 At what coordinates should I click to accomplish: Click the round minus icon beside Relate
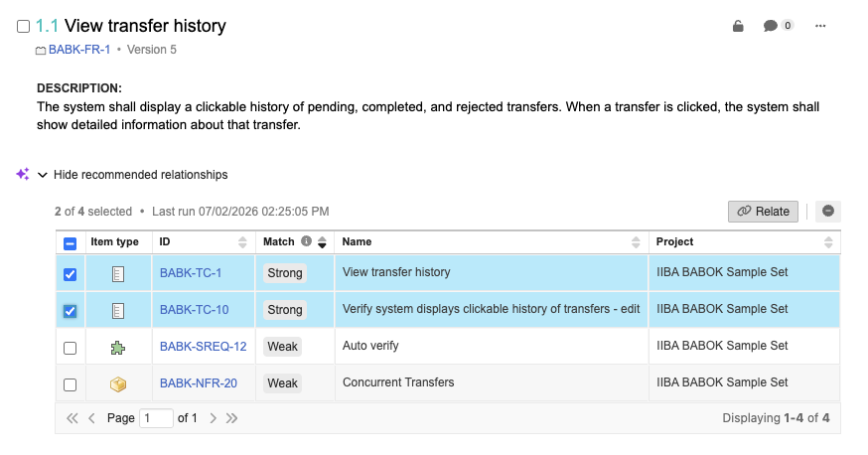point(828,211)
